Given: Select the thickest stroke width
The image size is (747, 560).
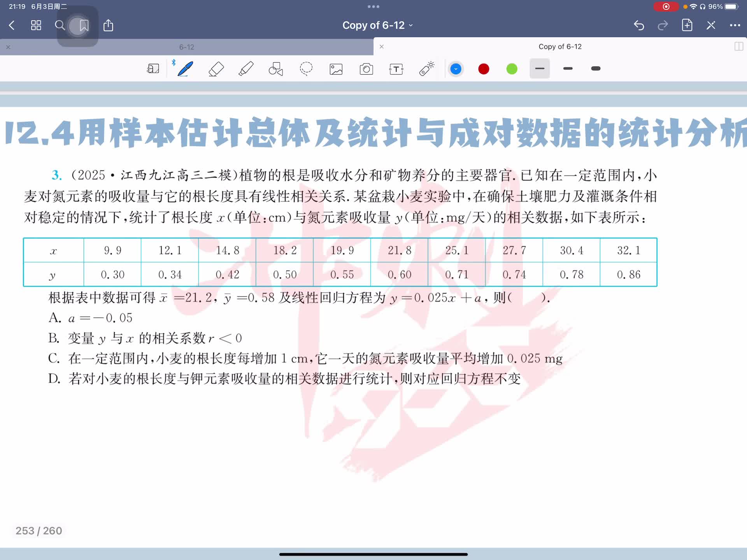Looking at the screenshot, I should click(596, 69).
